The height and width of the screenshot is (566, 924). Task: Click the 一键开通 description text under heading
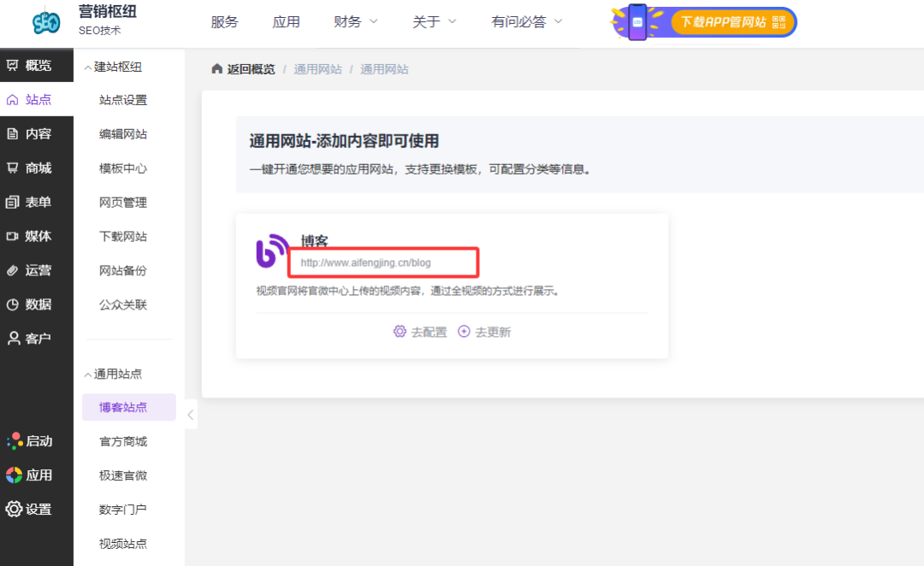pyautogui.click(x=420, y=169)
